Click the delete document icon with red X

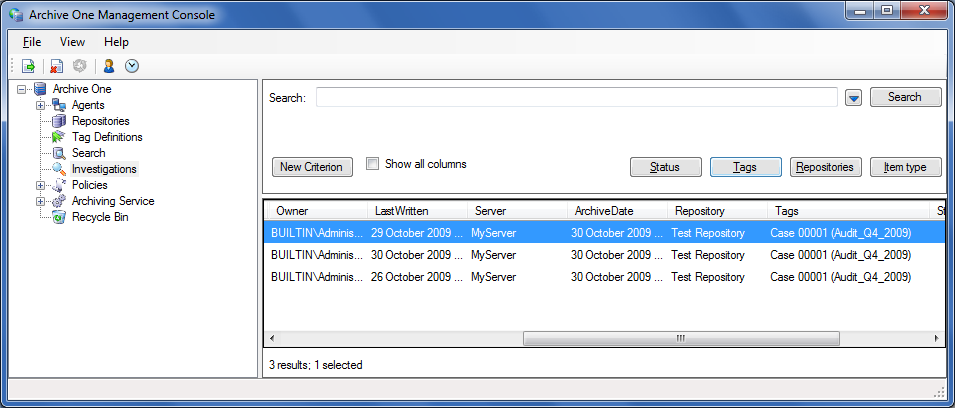[x=57, y=66]
